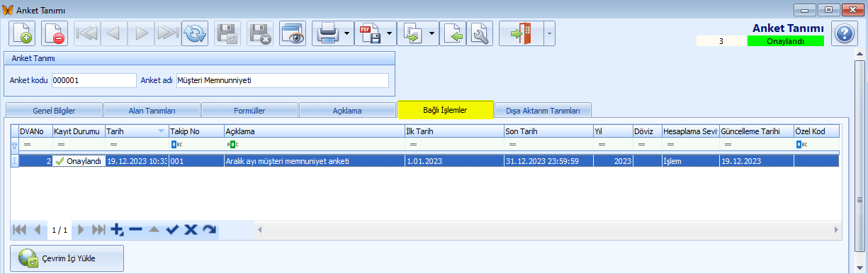Screen dimensions: 868x274
Task: Click horizontal scrollbar right arrow in grid
Action: pyautogui.click(x=837, y=229)
